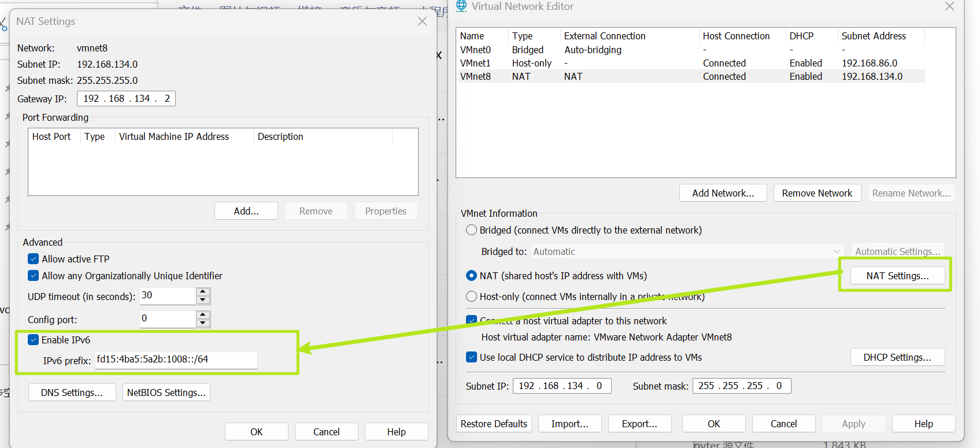Click the Name column header
The width and height of the screenshot is (980, 448).
tap(482, 36)
